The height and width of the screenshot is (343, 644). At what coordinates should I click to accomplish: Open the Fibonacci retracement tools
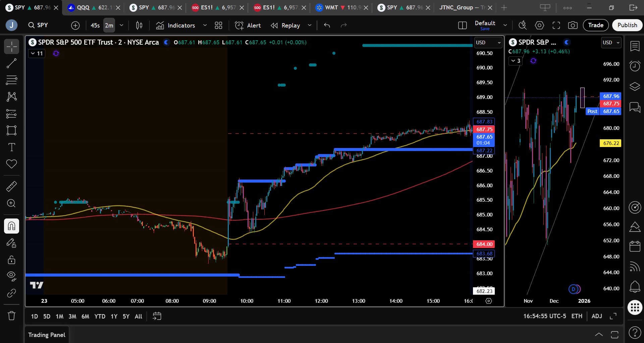(11, 80)
